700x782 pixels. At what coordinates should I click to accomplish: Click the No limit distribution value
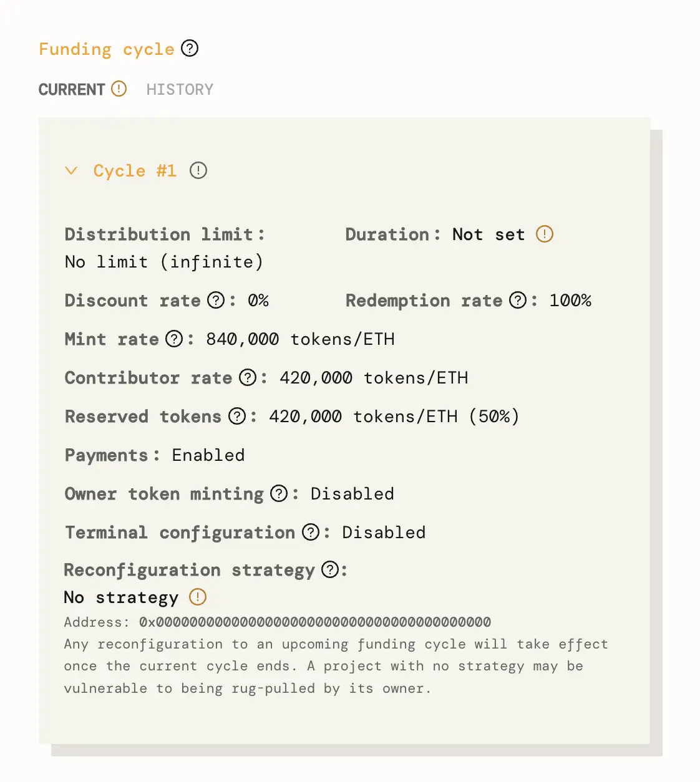[x=163, y=261]
